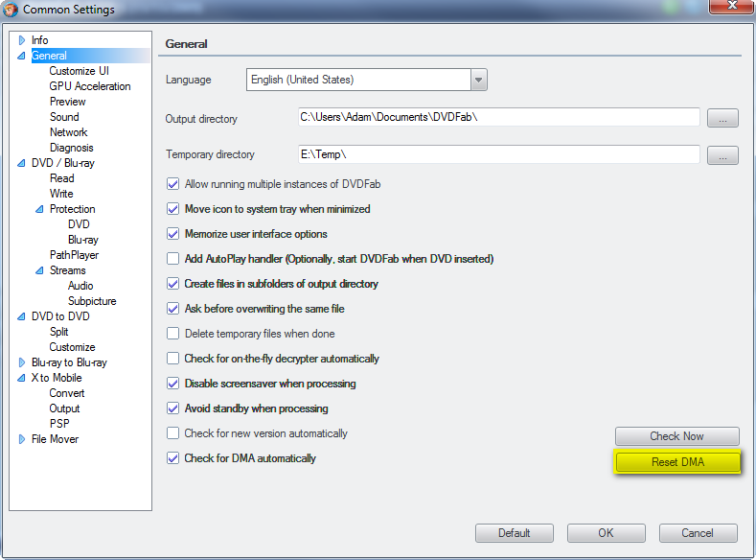Select DVD / Blu-ray category
This screenshot has height=560, width=756.
pos(63,163)
